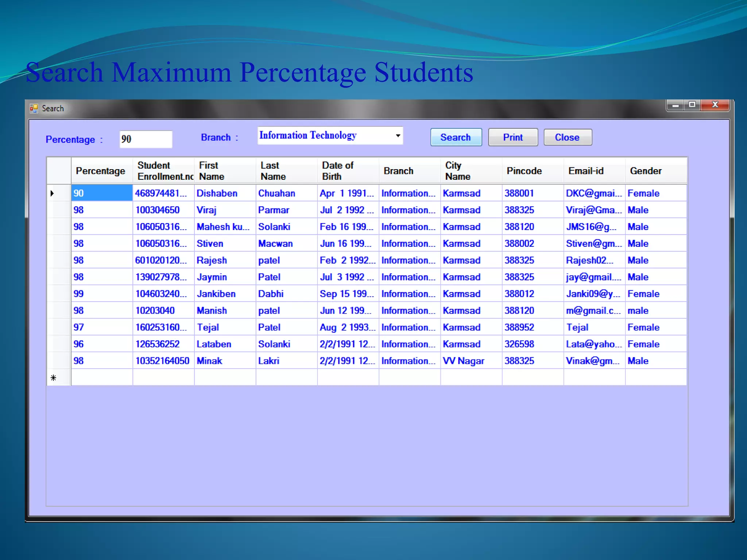Click first name cell Mahesh ku...

(x=225, y=227)
